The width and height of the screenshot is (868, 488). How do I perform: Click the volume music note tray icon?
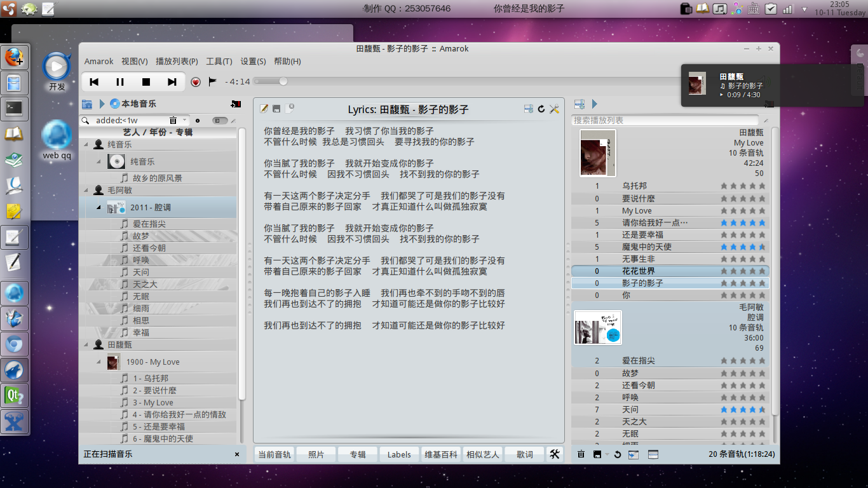(719, 9)
